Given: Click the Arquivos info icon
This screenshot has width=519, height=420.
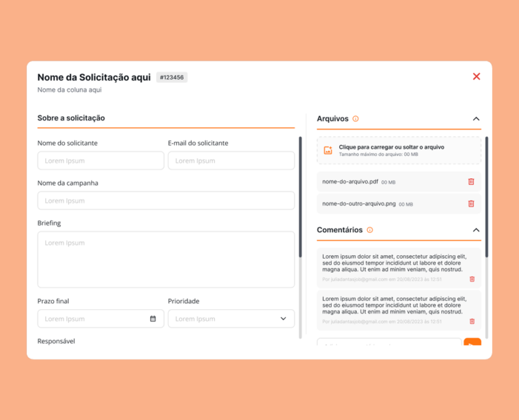Looking at the screenshot, I should tap(355, 119).
